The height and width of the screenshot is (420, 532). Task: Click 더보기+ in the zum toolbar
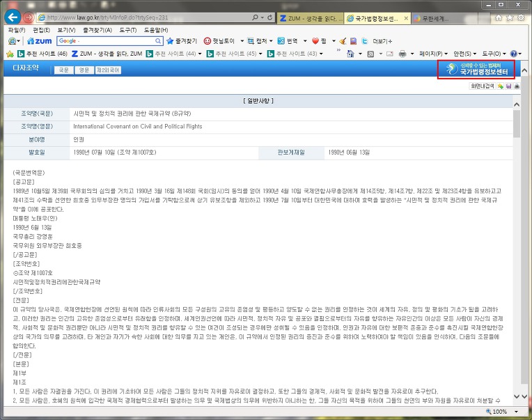382,41
